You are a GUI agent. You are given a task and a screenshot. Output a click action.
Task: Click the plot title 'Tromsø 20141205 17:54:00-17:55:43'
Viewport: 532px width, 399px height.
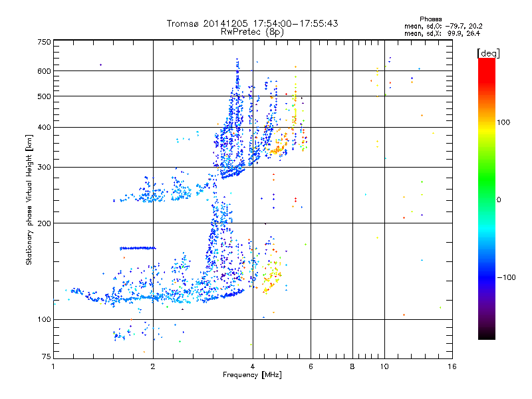tap(252, 23)
